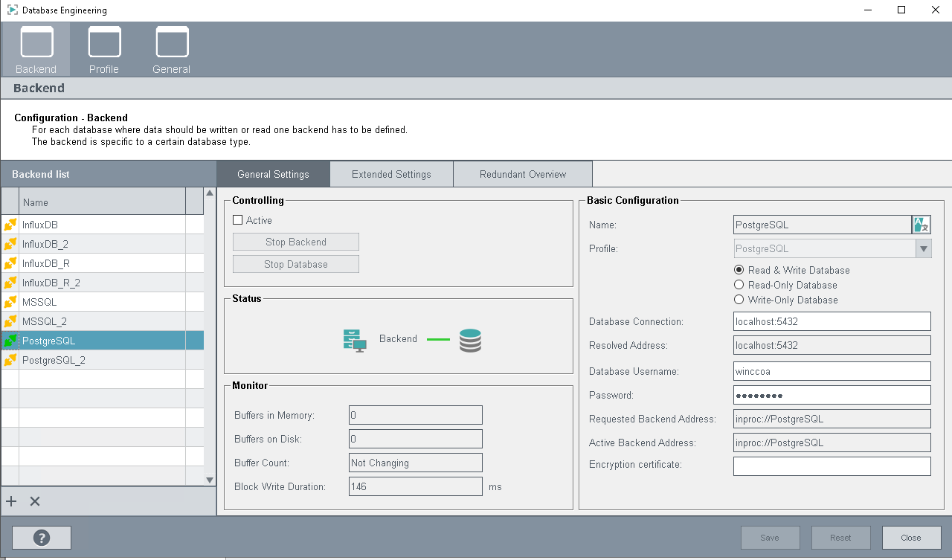
Task: Switch to the Extended Settings tab
Action: (x=391, y=175)
